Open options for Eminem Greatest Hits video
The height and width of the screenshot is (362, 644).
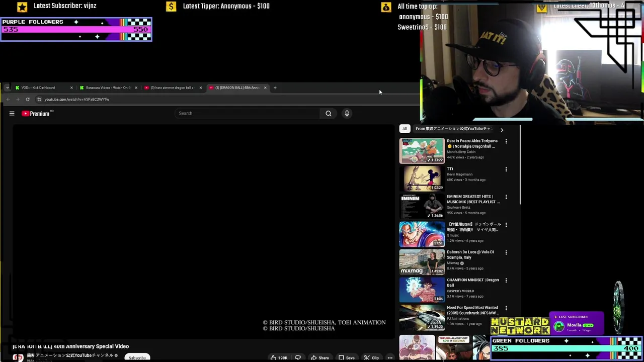506,197
